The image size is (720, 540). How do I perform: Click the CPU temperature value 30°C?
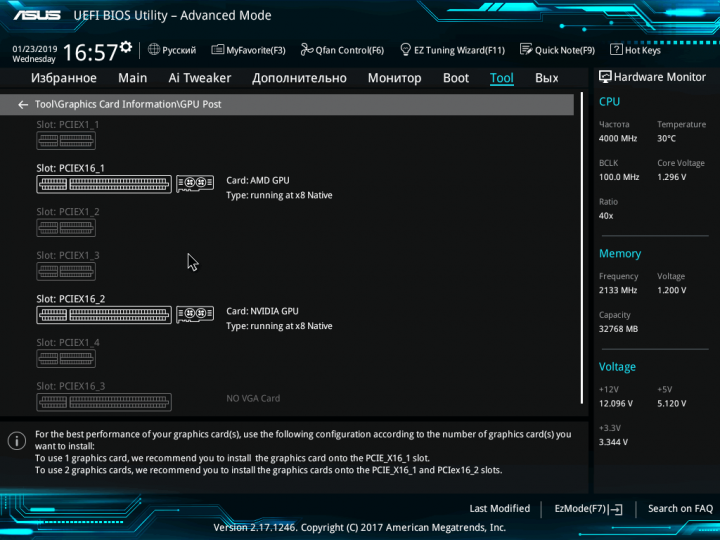tap(666, 139)
